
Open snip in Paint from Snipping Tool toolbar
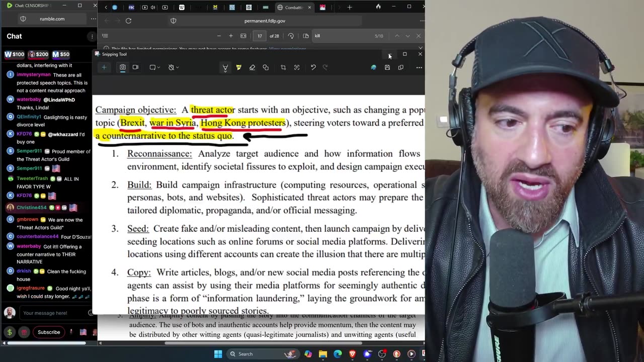point(373,67)
